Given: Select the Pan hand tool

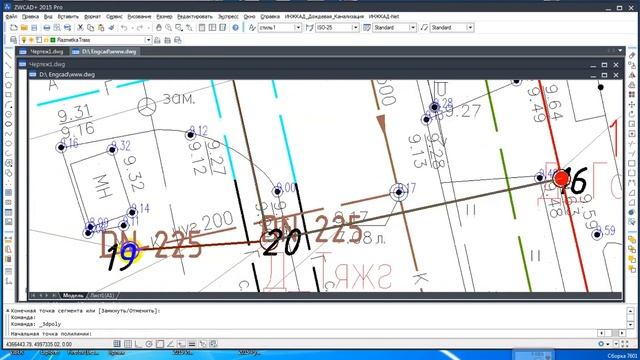Looking at the screenshot, I should pos(158,27).
